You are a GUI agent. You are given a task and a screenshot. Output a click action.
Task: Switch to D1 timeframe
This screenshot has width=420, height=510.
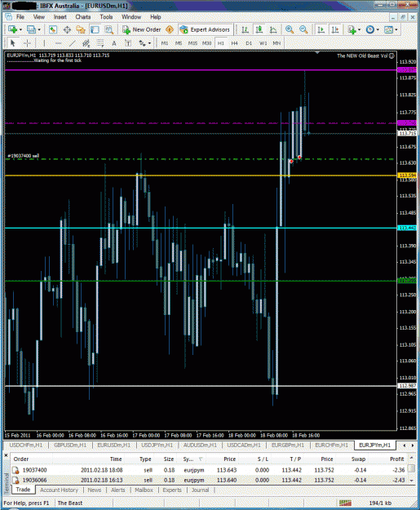point(249,43)
